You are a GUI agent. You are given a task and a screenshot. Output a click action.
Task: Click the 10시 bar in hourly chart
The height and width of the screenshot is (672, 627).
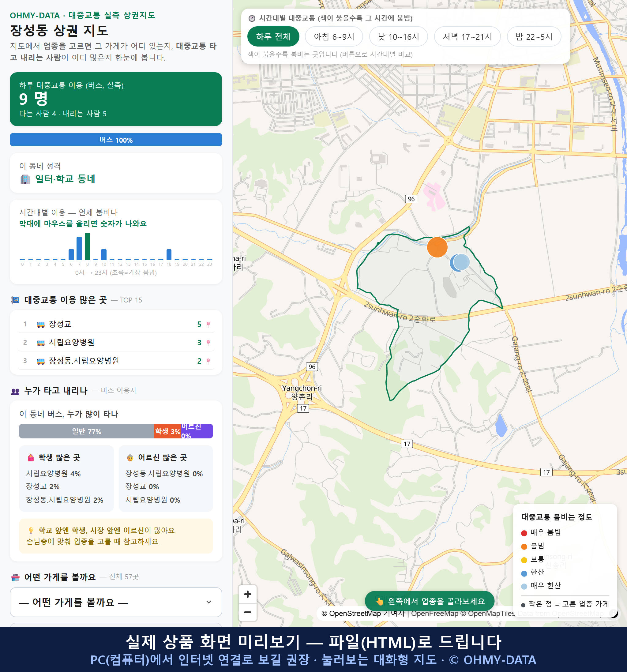pos(104,254)
